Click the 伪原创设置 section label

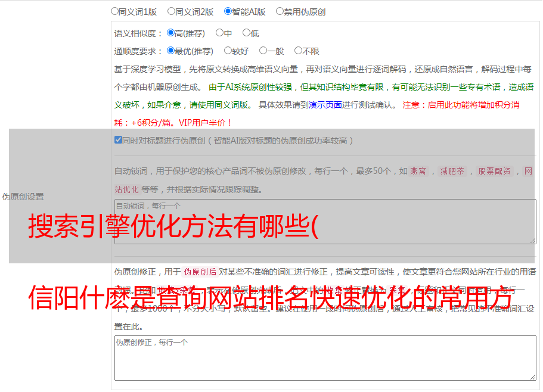[23, 197]
